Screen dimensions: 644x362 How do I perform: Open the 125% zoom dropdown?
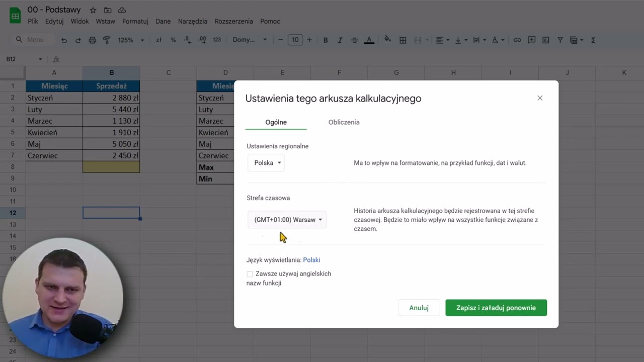click(x=131, y=40)
